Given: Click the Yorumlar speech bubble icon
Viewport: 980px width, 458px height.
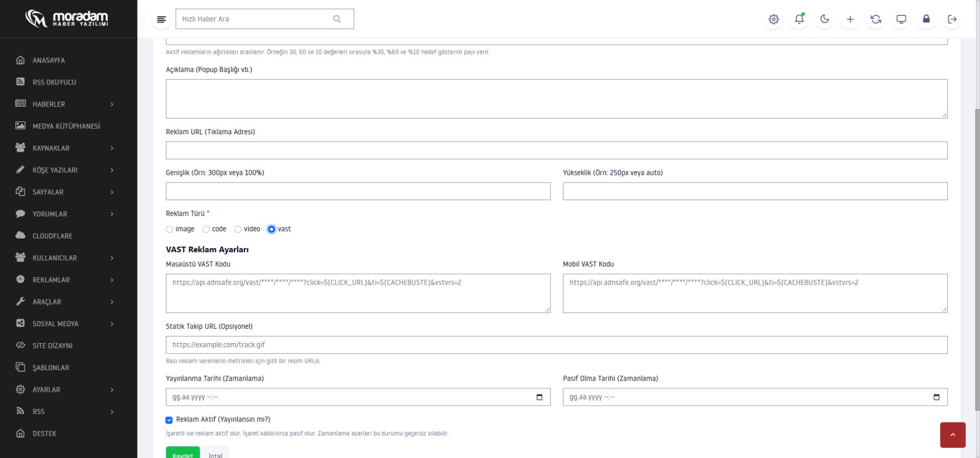Looking at the screenshot, I should tap(21, 214).
